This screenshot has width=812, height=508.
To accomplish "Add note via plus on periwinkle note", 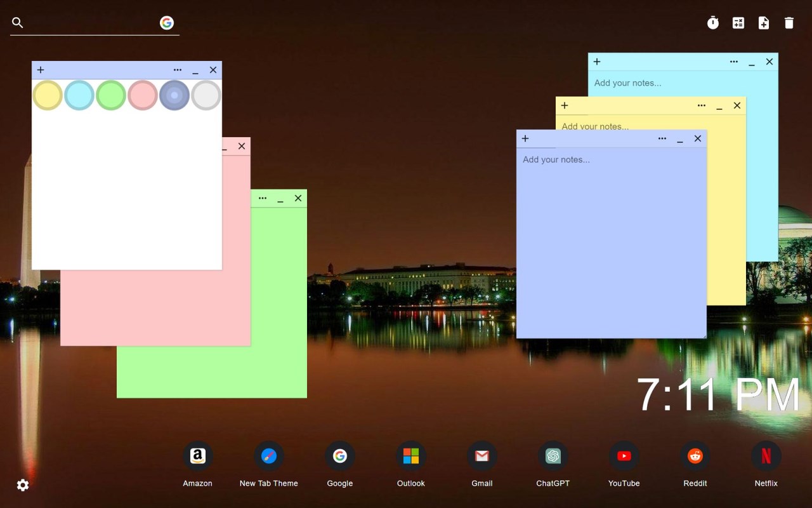I will click(x=525, y=138).
